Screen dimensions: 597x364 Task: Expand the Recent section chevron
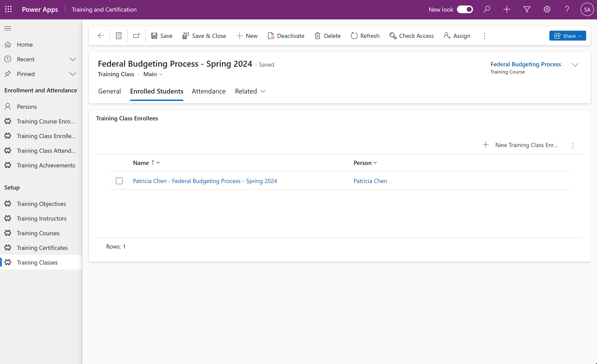pyautogui.click(x=73, y=59)
